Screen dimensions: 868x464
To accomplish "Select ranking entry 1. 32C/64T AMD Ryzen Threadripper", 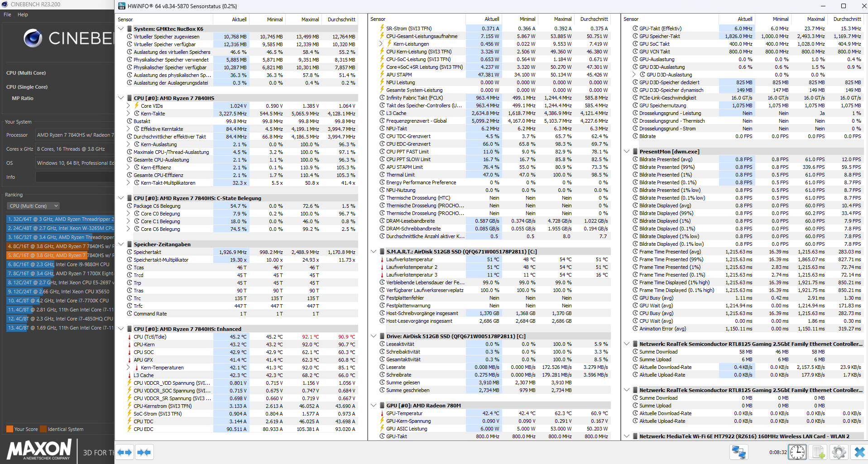I will pyautogui.click(x=60, y=219).
